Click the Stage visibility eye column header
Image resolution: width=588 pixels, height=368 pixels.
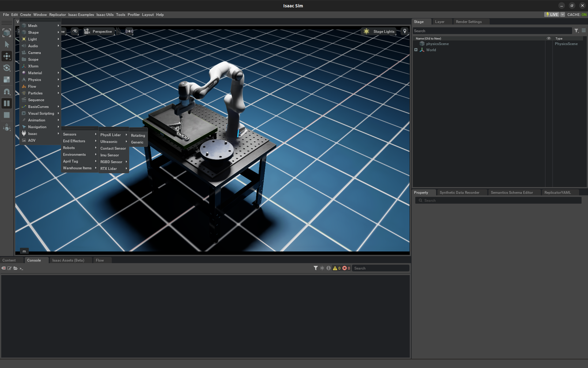tap(549, 38)
